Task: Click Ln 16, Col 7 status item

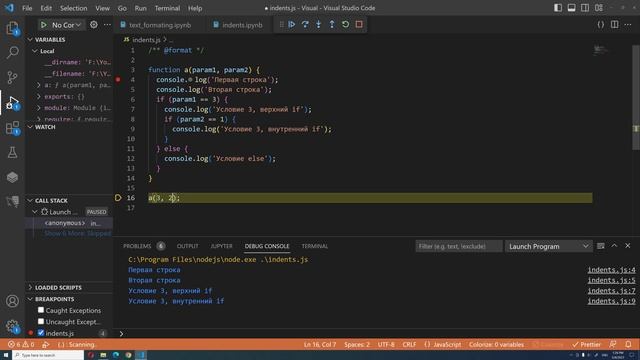Action: (x=320, y=344)
